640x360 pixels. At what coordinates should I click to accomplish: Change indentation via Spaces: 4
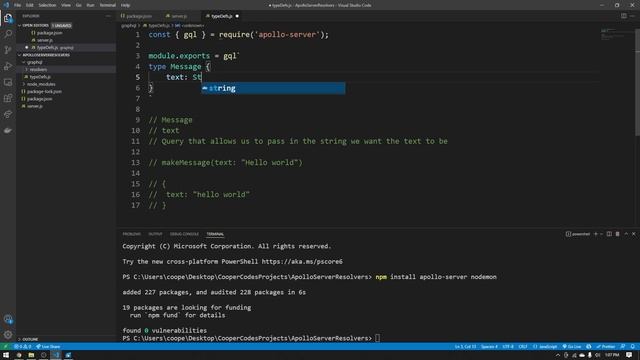coord(489,347)
